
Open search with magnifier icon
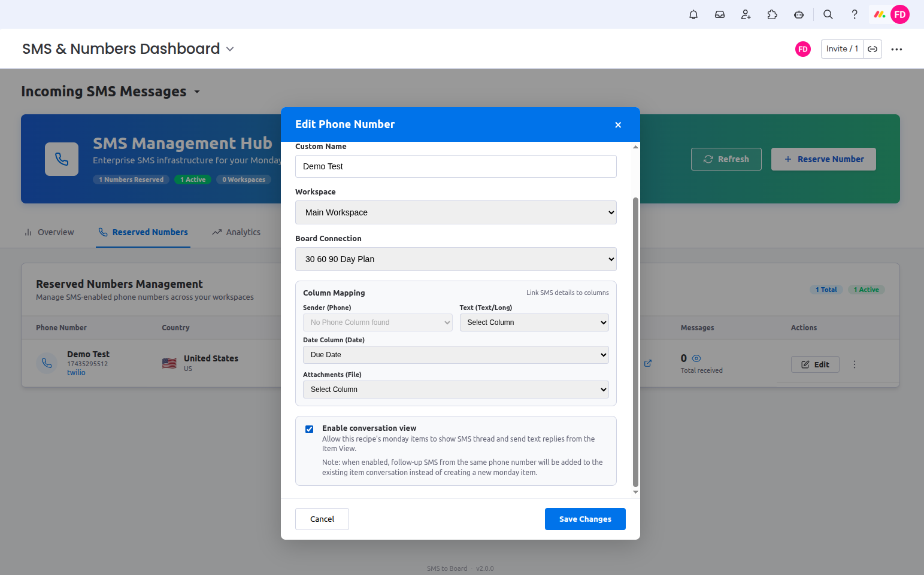(828, 14)
